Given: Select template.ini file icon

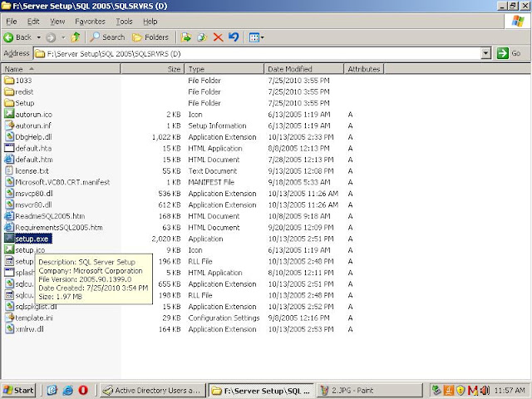Looking at the screenshot, I should [x=9, y=318].
